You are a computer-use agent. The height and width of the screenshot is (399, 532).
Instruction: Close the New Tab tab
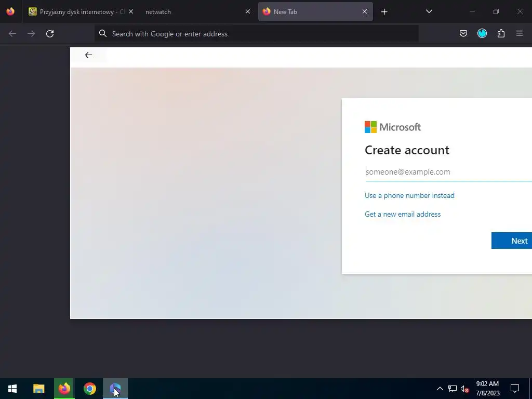tap(364, 11)
